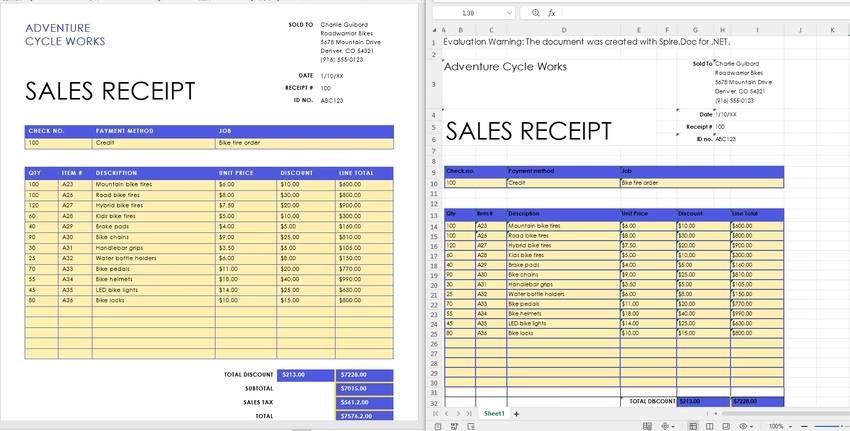Click the third icon at the status bar's left end
850x431 pixels.
pyautogui.click(x=471, y=427)
